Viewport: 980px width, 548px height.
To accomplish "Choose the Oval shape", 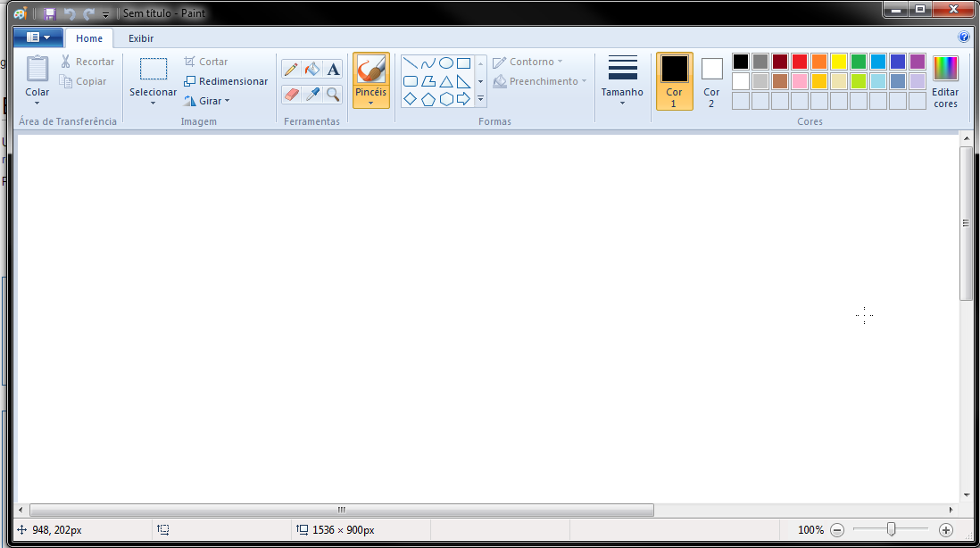I will pyautogui.click(x=445, y=63).
